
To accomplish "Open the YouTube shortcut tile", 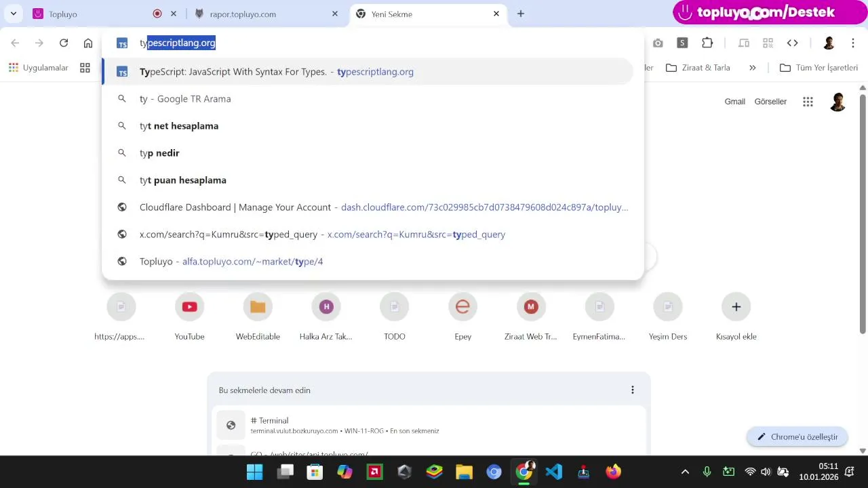I will pos(189,317).
